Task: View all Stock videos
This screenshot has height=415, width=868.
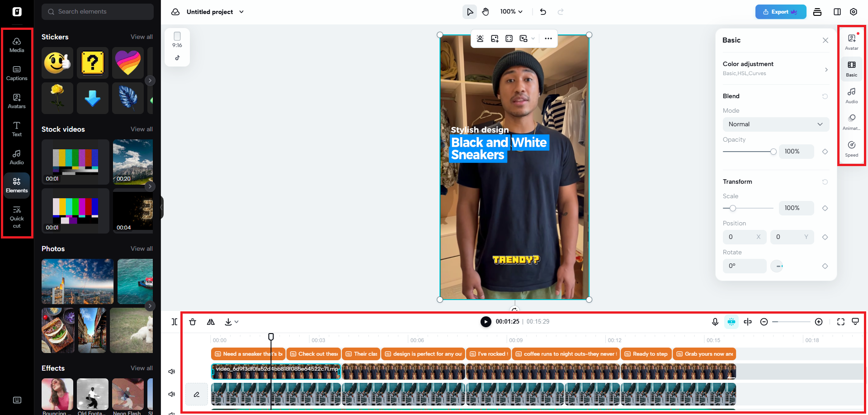Action: [x=142, y=129]
